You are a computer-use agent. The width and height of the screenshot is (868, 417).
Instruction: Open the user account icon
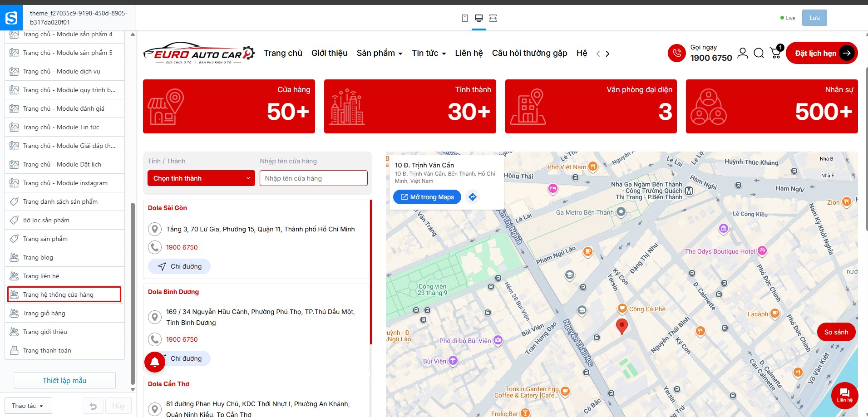(743, 53)
